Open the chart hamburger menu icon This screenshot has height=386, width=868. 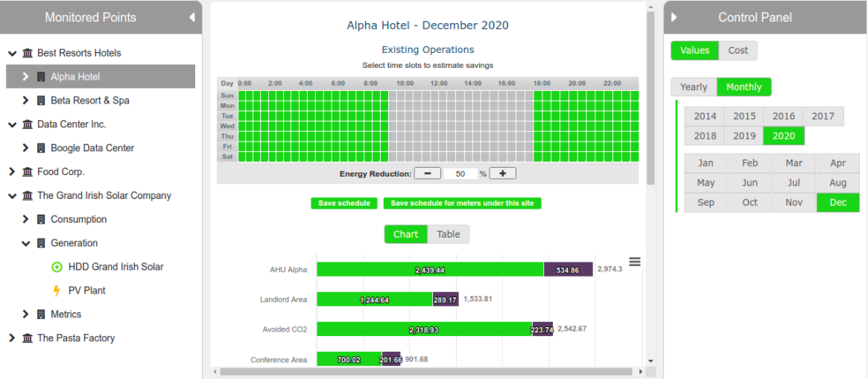(x=635, y=262)
